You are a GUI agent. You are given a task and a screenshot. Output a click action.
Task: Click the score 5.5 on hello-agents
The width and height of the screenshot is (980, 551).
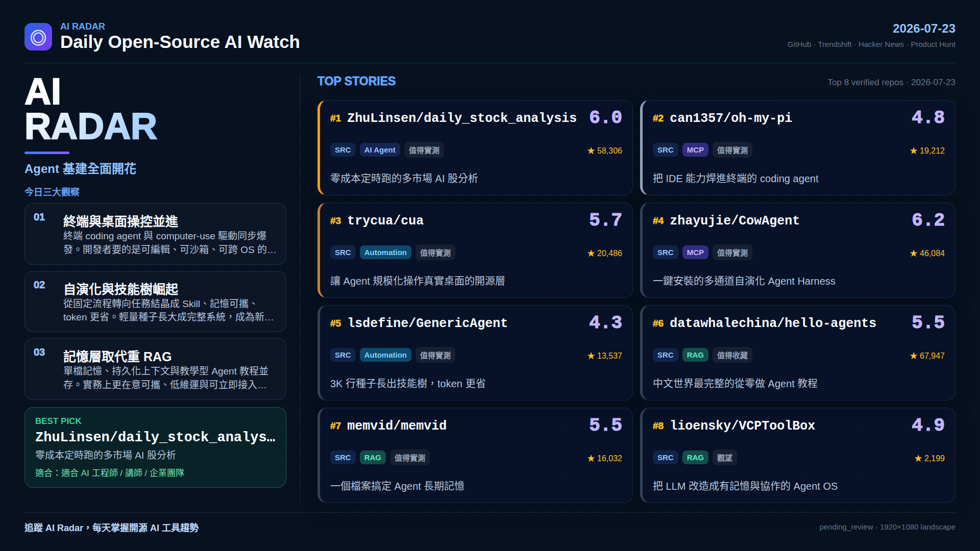(928, 323)
